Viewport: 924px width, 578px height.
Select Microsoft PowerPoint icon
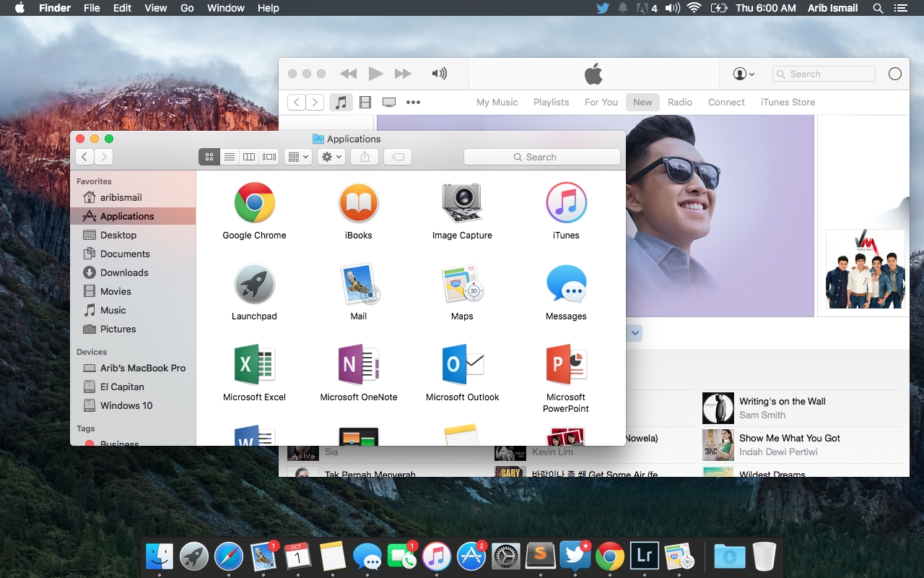point(566,365)
